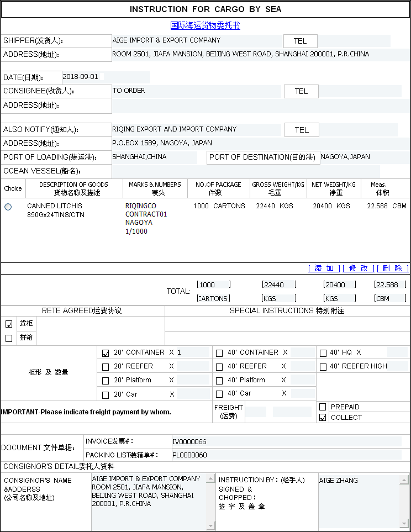Screen dimensions: 411x532
Task: Click scroll-up arrow in AIGE ZHANG textbox
Action: click(405, 480)
